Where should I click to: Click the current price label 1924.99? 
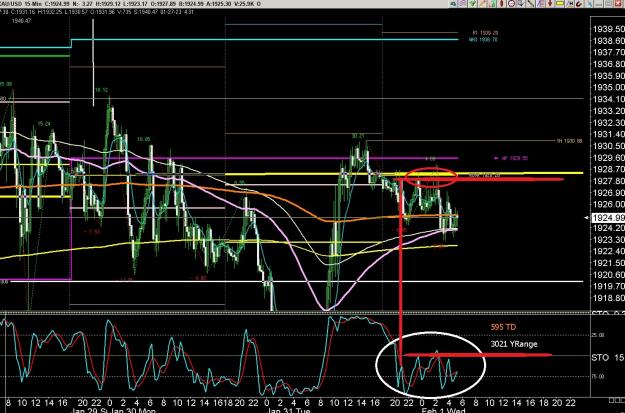608,218
